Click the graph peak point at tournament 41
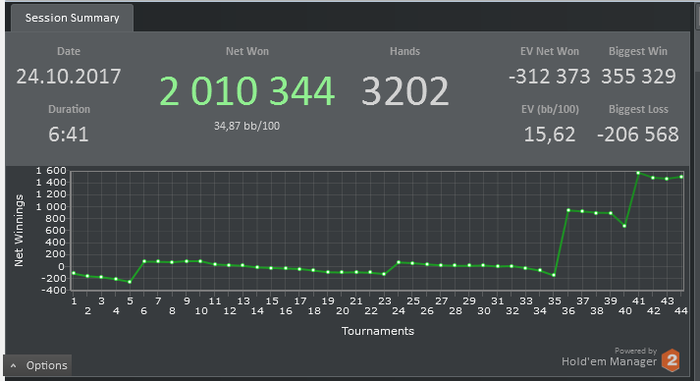This screenshot has width=700, height=381. click(638, 173)
